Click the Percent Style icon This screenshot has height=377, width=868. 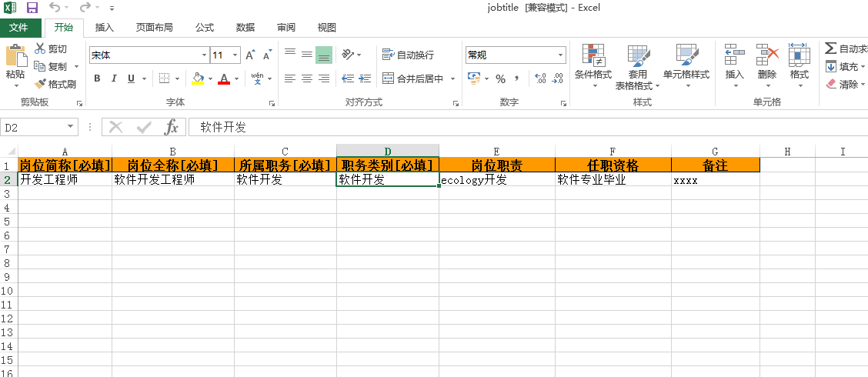point(500,78)
